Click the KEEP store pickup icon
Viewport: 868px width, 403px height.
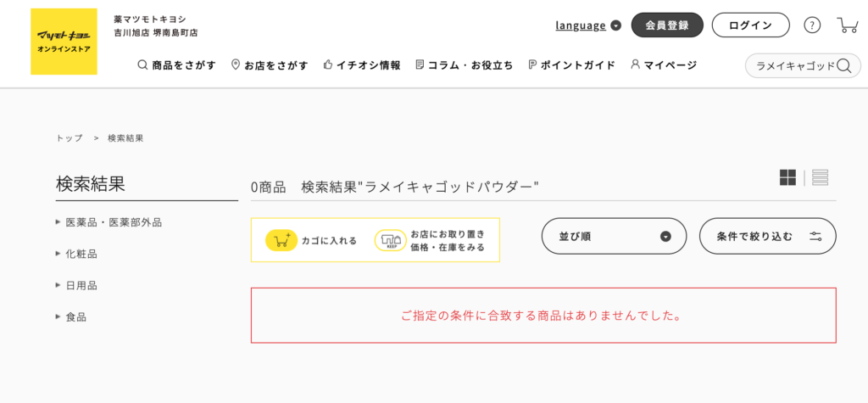[391, 241]
